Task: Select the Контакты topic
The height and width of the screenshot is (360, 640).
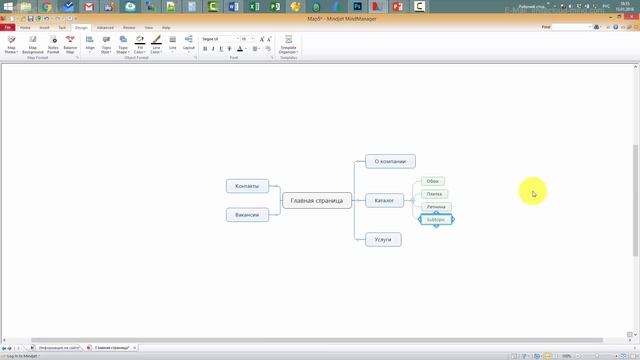Action: tap(247, 186)
